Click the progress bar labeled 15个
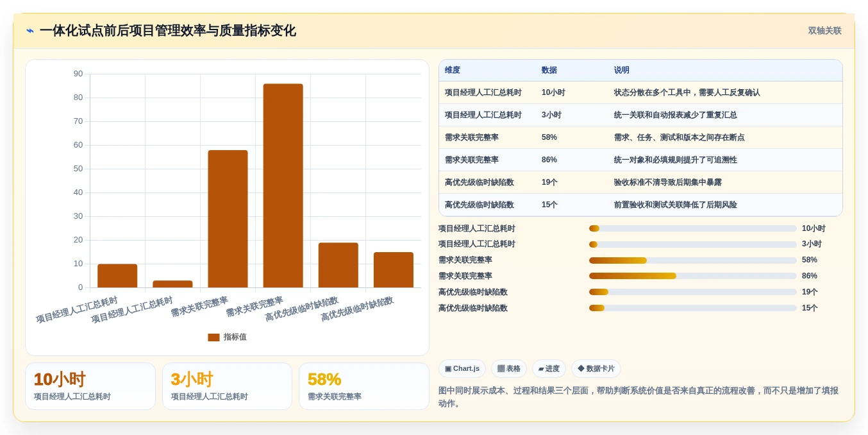Viewport: 868px width, 435px height. pos(693,308)
